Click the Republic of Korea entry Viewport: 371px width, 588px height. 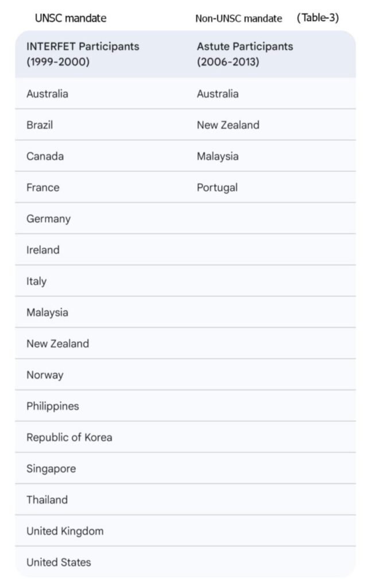coord(69,437)
